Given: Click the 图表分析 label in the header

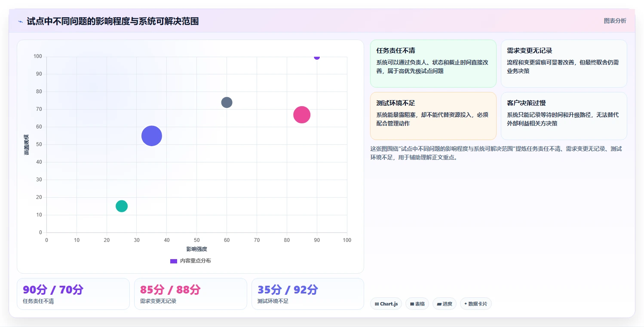Looking at the screenshot, I should coord(615,21).
